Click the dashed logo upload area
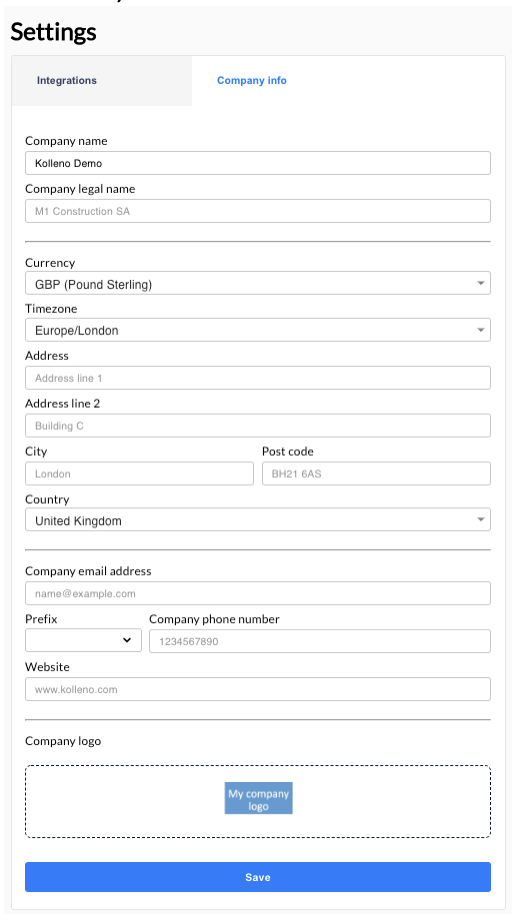The width and height of the screenshot is (526, 920). [x=258, y=801]
